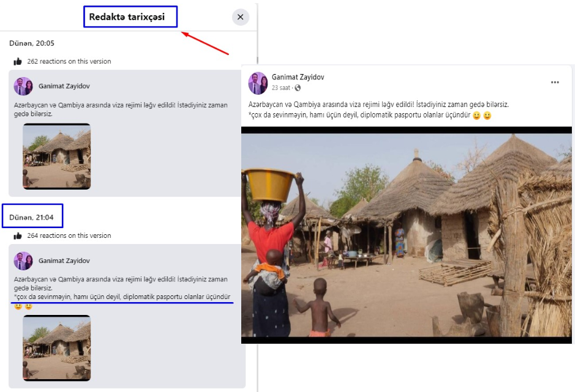
Task: Close the Redaktə tarixçəsi dialog
Action: click(x=240, y=17)
